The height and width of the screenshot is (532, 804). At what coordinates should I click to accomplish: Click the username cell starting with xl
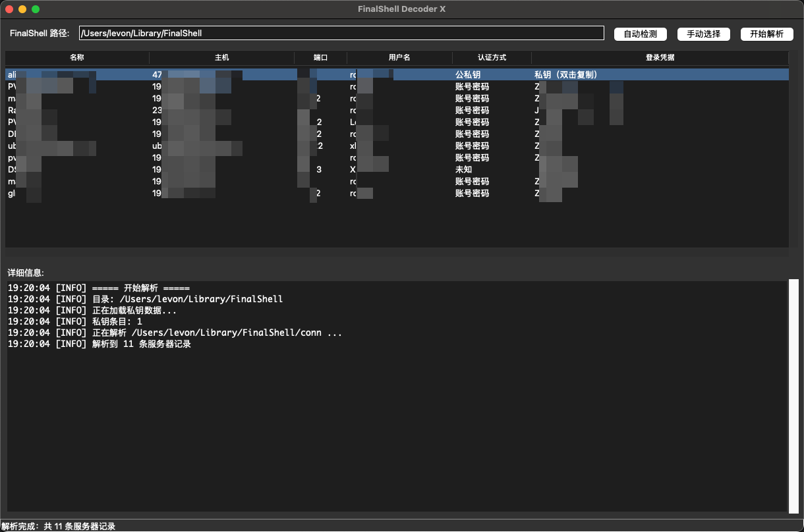point(400,146)
